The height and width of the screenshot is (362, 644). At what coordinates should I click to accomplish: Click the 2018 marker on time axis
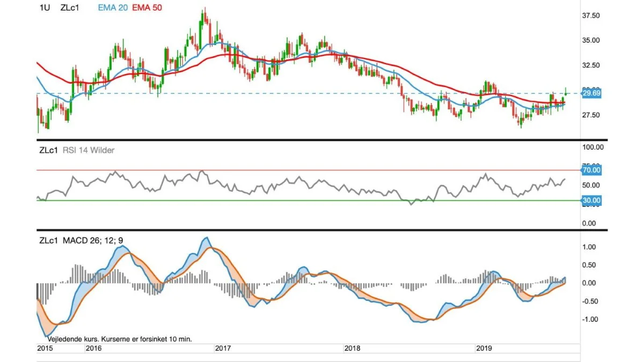[352, 348]
